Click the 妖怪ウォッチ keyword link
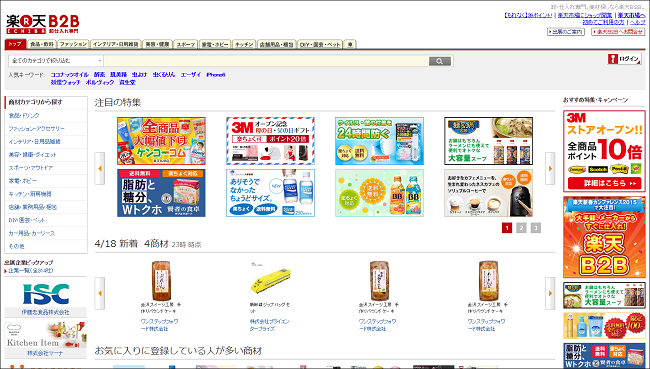This screenshot has width=650, height=369. (x=65, y=83)
